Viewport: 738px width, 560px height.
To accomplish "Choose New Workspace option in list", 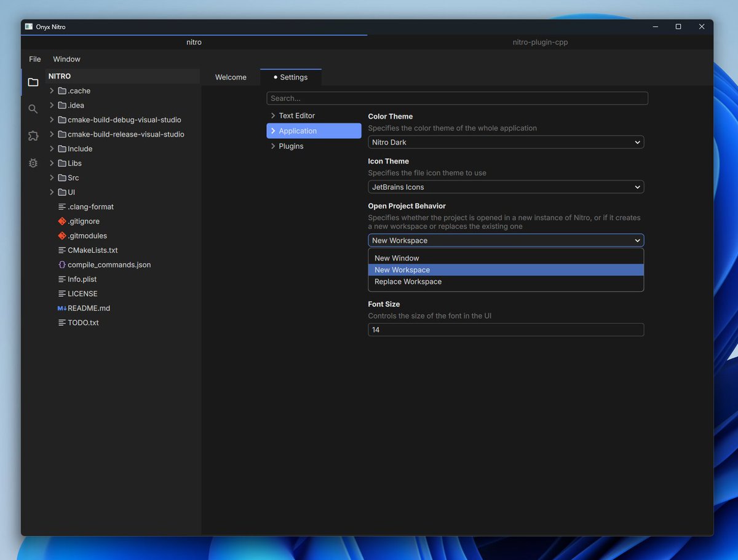I will click(x=506, y=270).
